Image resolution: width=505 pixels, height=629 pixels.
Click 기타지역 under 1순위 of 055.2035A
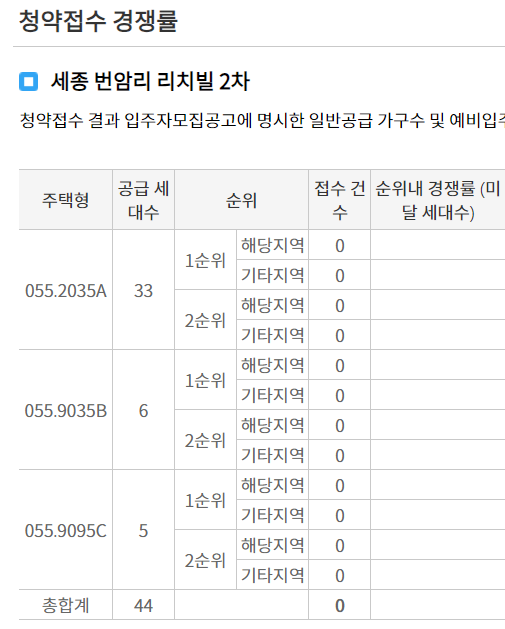[x=272, y=275]
